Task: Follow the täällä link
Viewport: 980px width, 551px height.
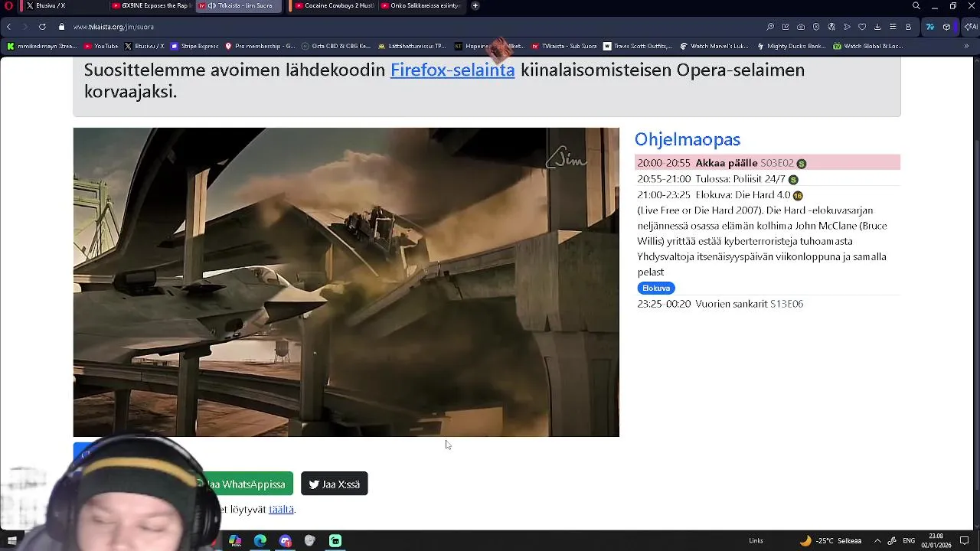Action: [281, 509]
